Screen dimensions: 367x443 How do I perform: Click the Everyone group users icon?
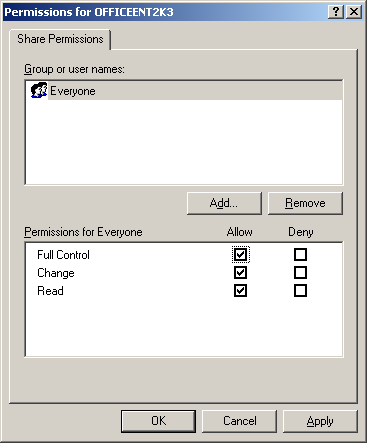point(39,90)
